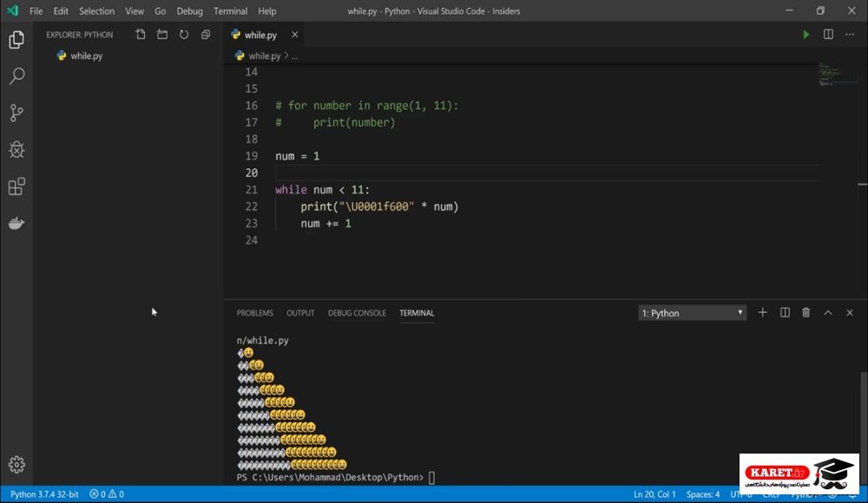Open while.py in the Explorer tree

[x=86, y=56]
